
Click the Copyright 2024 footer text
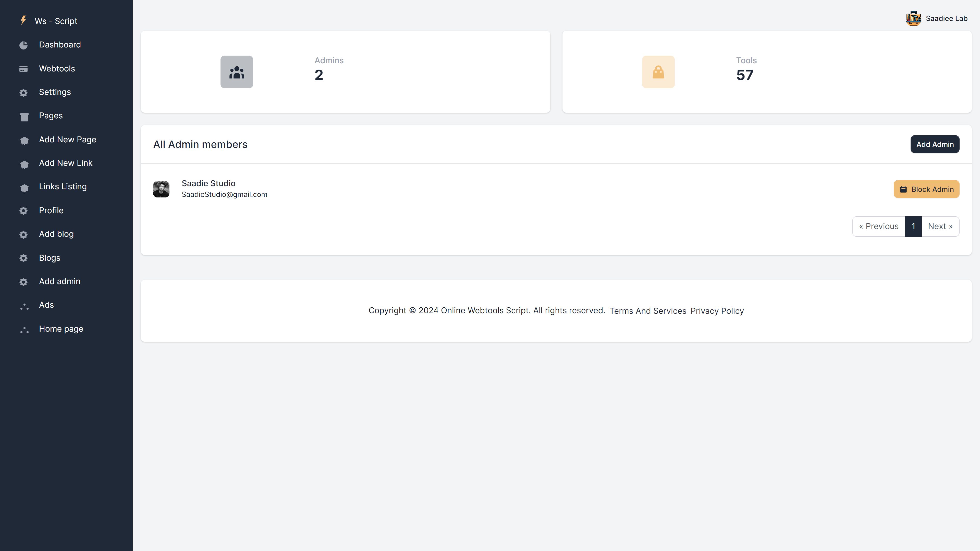pyautogui.click(x=487, y=311)
